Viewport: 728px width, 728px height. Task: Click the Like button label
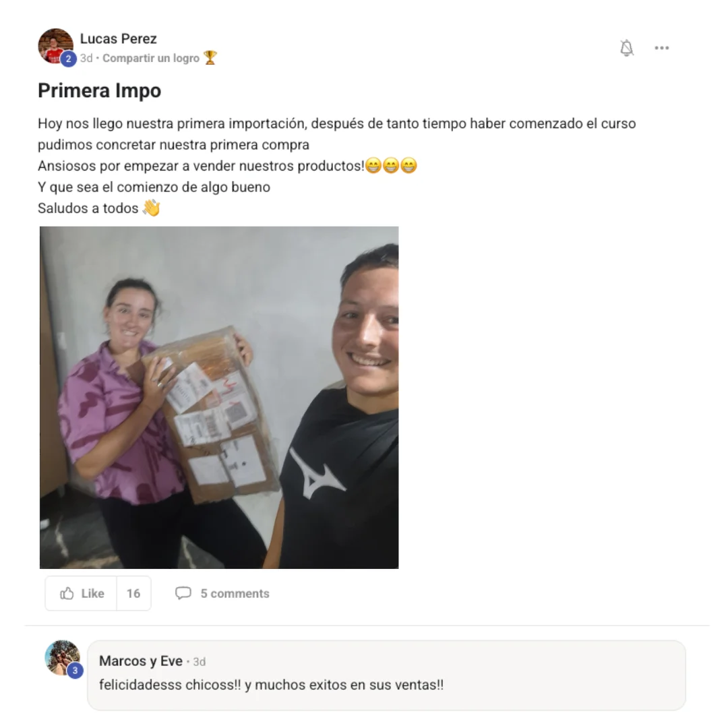pyautogui.click(x=92, y=593)
